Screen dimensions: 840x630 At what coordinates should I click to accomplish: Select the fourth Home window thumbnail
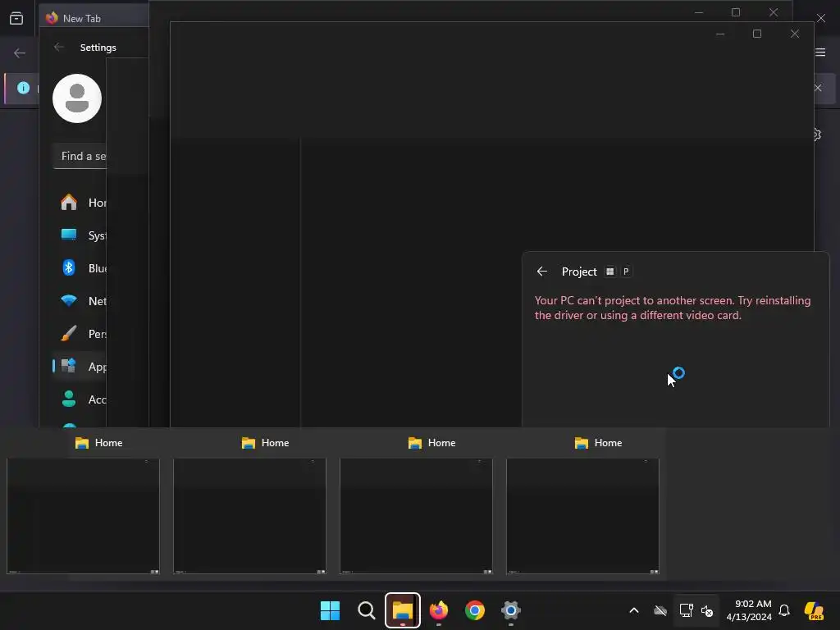583,516
